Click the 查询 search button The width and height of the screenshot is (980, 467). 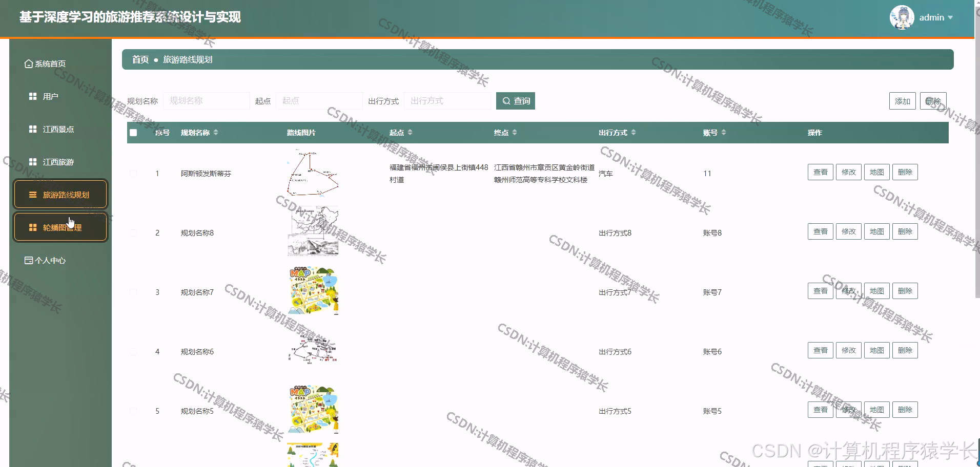coord(516,101)
